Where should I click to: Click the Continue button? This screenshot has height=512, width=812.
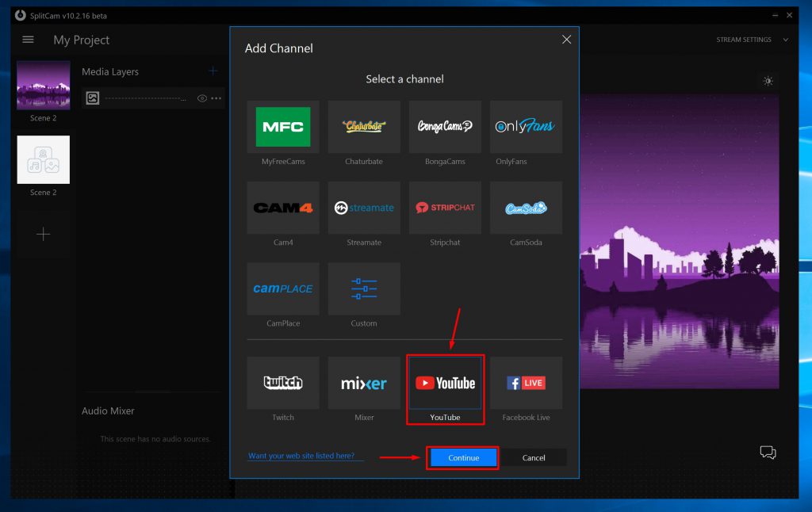(x=463, y=457)
